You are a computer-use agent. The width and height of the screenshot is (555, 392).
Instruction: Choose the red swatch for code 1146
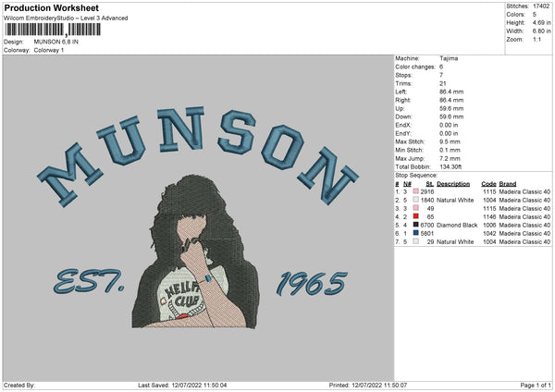tap(416, 216)
